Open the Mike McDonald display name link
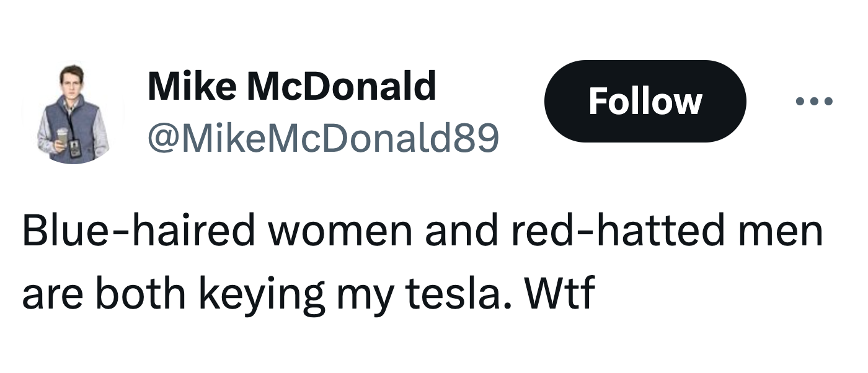868x373 pixels. point(291,86)
